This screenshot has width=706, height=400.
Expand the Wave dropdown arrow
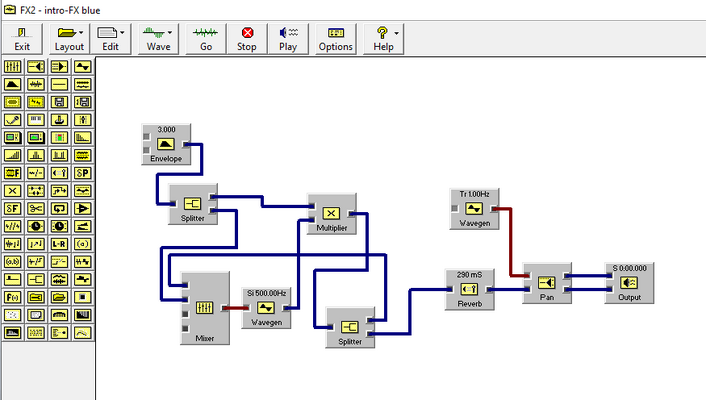(170, 32)
